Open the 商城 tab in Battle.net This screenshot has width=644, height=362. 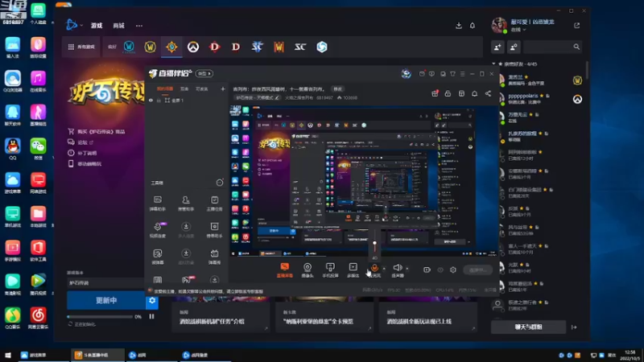pyautogui.click(x=118, y=26)
